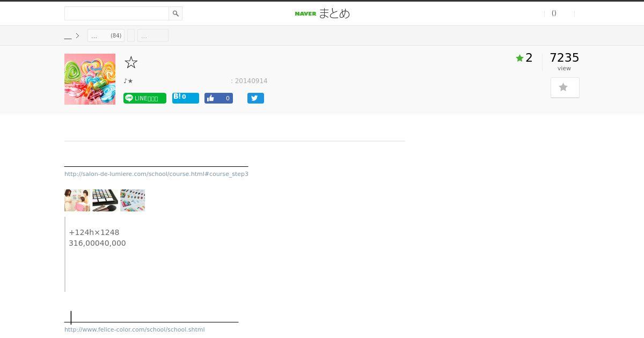Screen dimensions: 644x338
Task: Focus the search input field
Action: [x=116, y=13]
